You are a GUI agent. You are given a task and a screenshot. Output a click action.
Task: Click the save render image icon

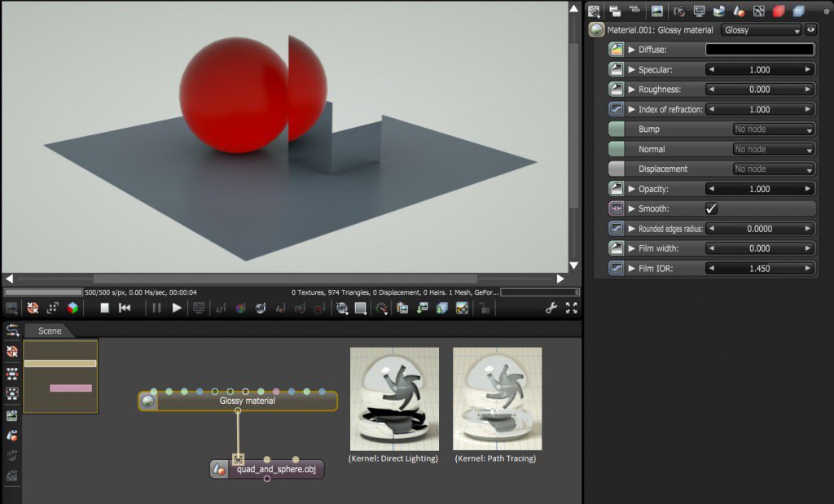click(x=421, y=309)
